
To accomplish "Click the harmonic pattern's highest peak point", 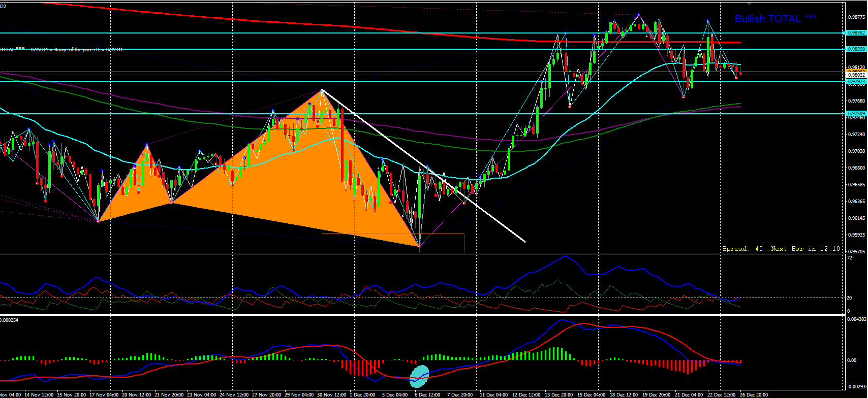I will (322, 90).
